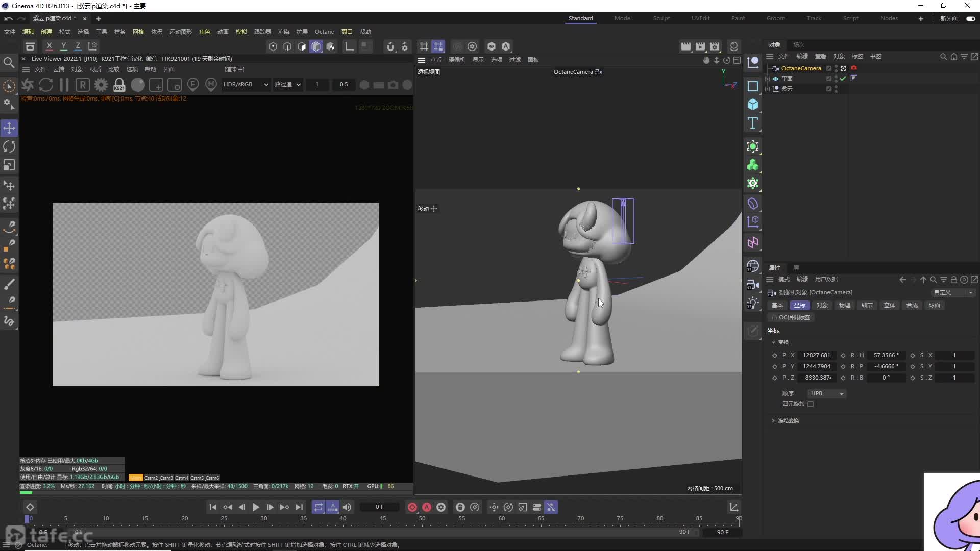Toggle the 新界面 switch at top right

(x=970, y=18)
